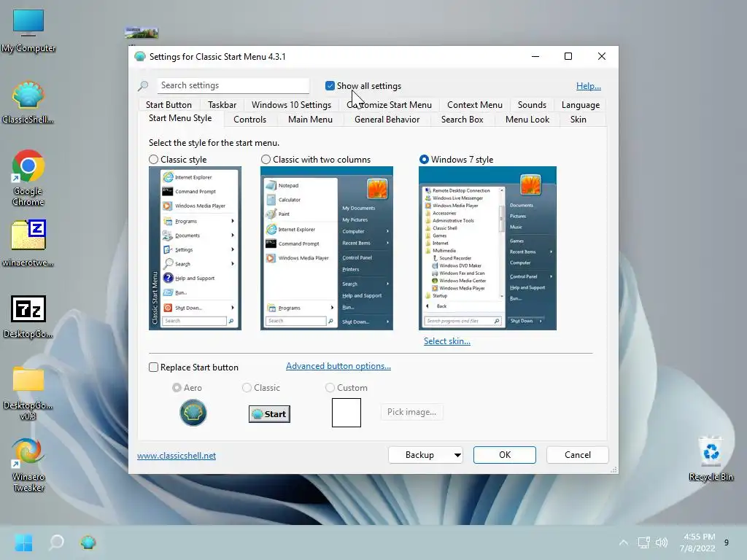Open the Menu Look tab

click(527, 120)
